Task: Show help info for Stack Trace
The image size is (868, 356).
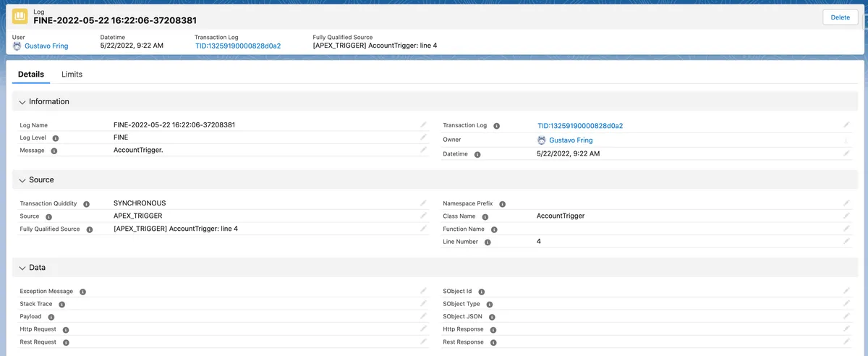Action: click(x=62, y=305)
